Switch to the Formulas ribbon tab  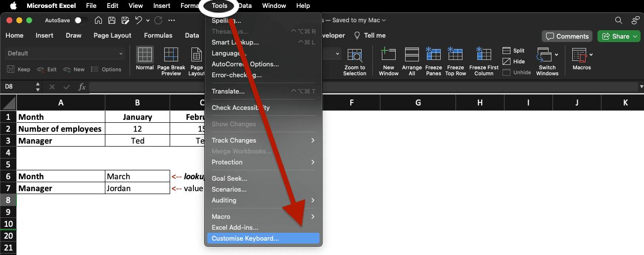point(158,35)
